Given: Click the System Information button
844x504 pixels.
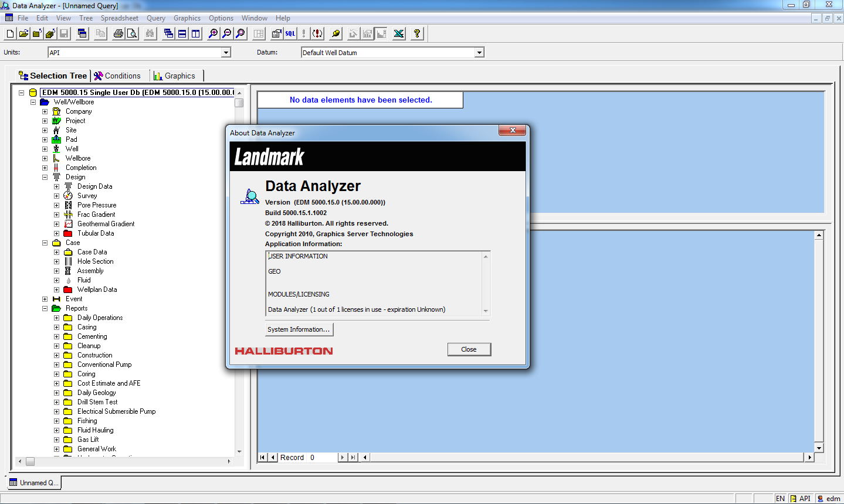Looking at the screenshot, I should point(299,329).
